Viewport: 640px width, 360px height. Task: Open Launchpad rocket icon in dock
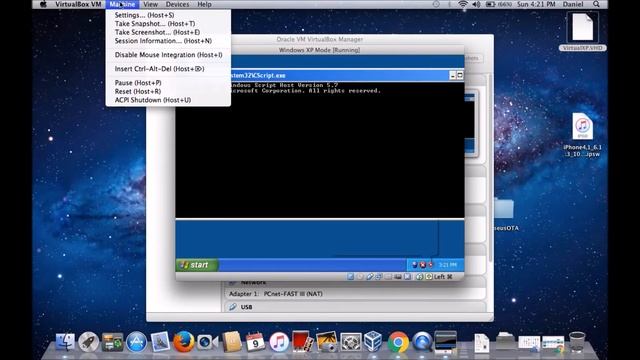pos(88,342)
